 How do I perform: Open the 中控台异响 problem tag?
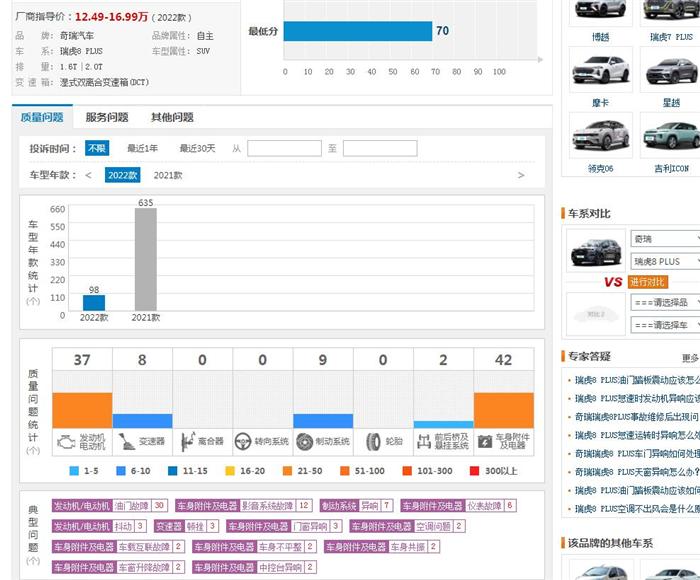(x=254, y=567)
